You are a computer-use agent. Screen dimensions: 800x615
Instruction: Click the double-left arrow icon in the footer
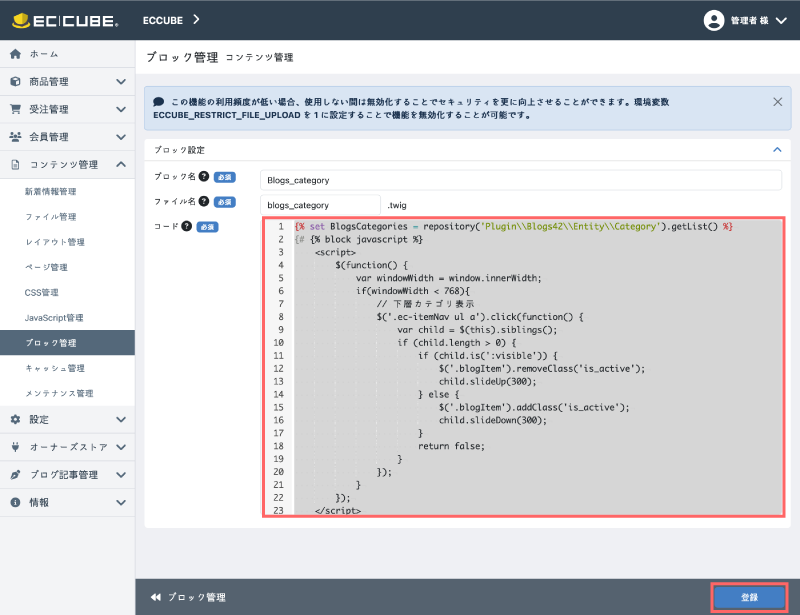156,597
